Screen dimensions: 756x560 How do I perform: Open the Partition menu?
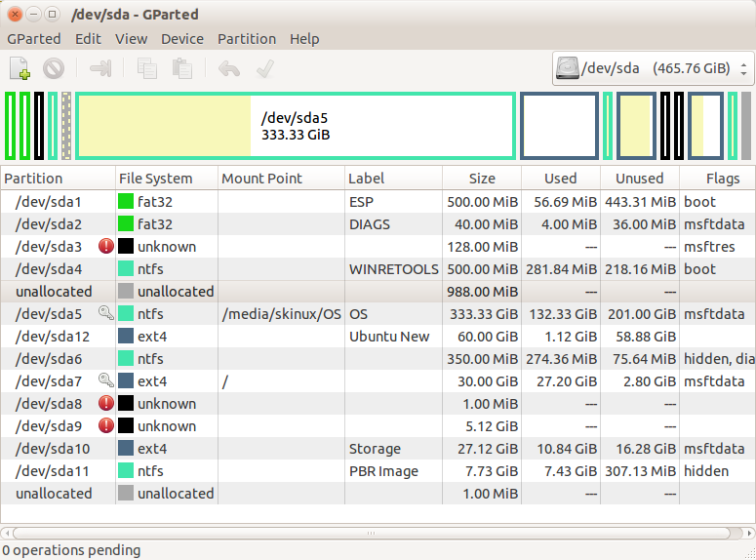[246, 39]
